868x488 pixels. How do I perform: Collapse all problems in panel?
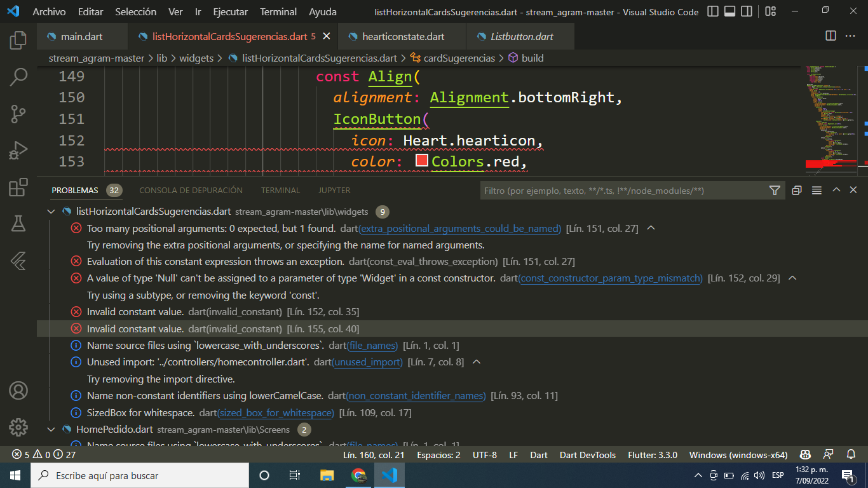click(797, 191)
